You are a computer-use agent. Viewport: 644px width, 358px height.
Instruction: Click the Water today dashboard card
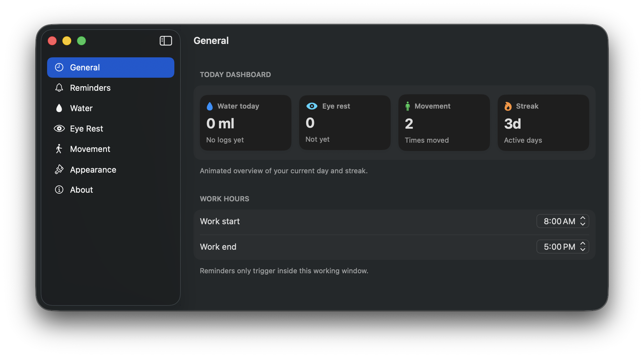tap(245, 123)
